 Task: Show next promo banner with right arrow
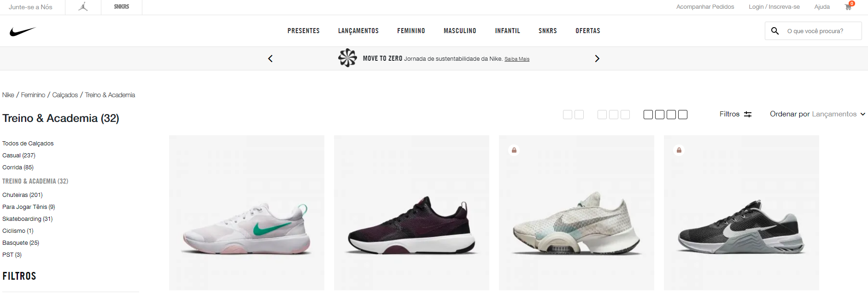pos(597,58)
